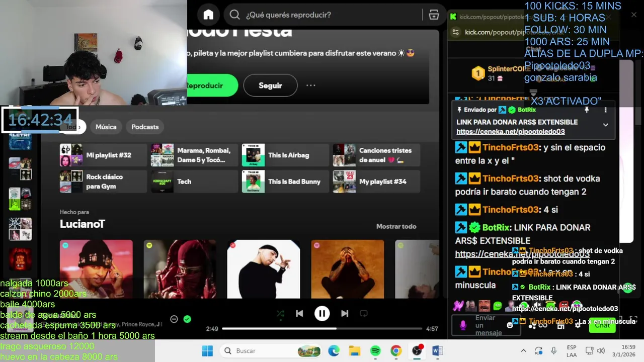Open three-dots menu of pinned message
The height and width of the screenshot is (362, 644).
coord(606,110)
